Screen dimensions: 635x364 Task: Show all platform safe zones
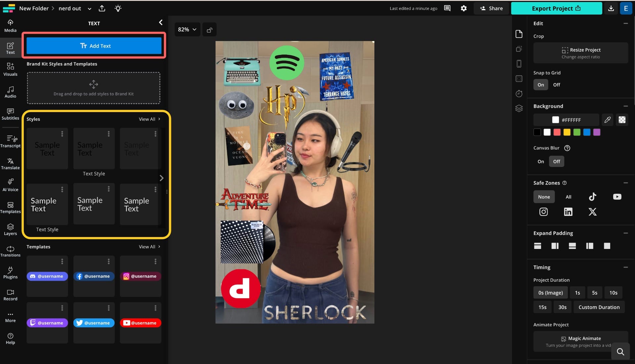click(568, 197)
